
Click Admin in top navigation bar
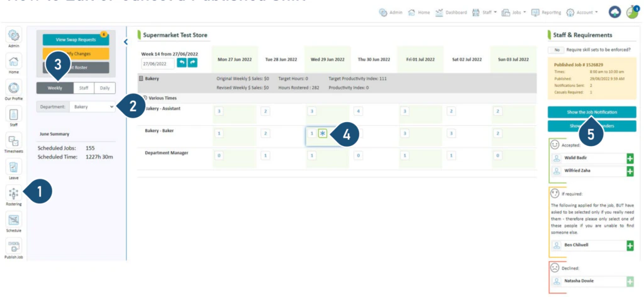click(x=391, y=13)
